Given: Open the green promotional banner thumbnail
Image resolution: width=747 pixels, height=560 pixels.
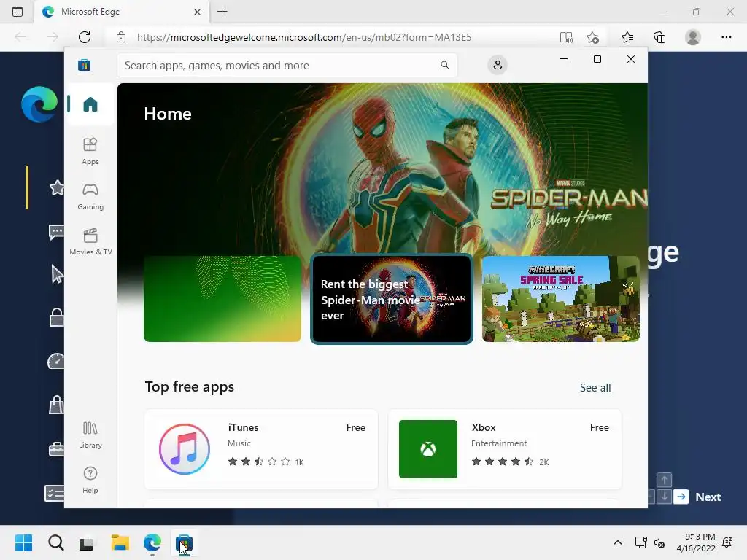Looking at the screenshot, I should tap(222, 298).
